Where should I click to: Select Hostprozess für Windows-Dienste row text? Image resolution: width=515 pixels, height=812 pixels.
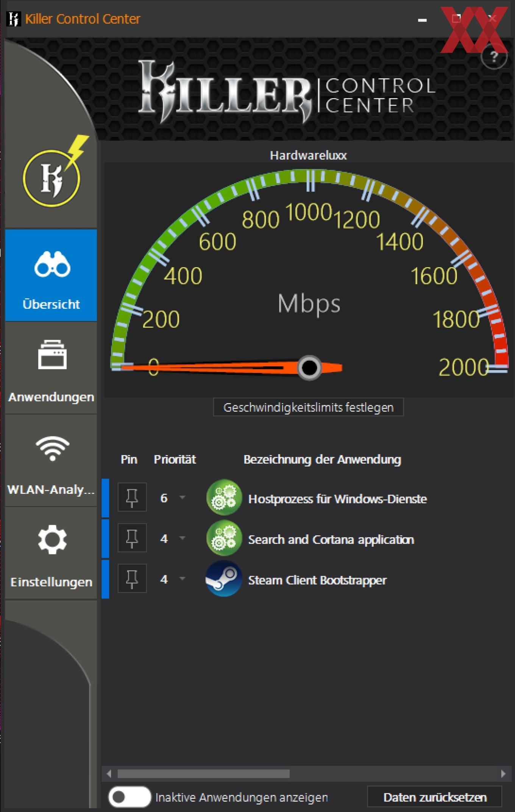[337, 499]
